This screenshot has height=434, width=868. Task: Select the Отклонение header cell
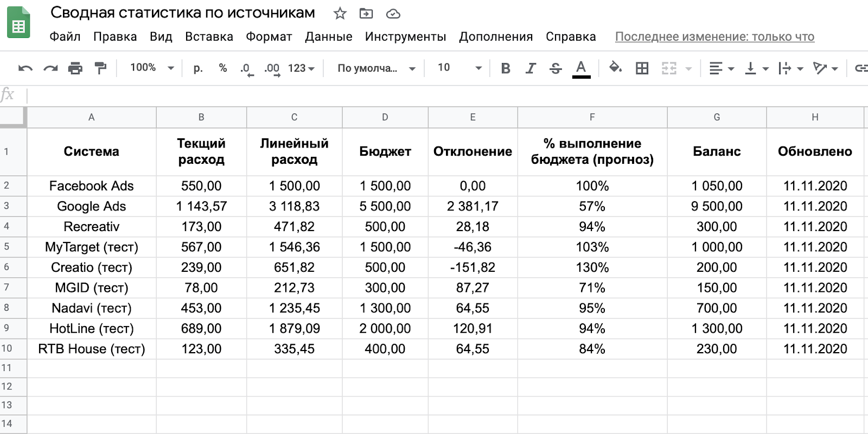(473, 151)
